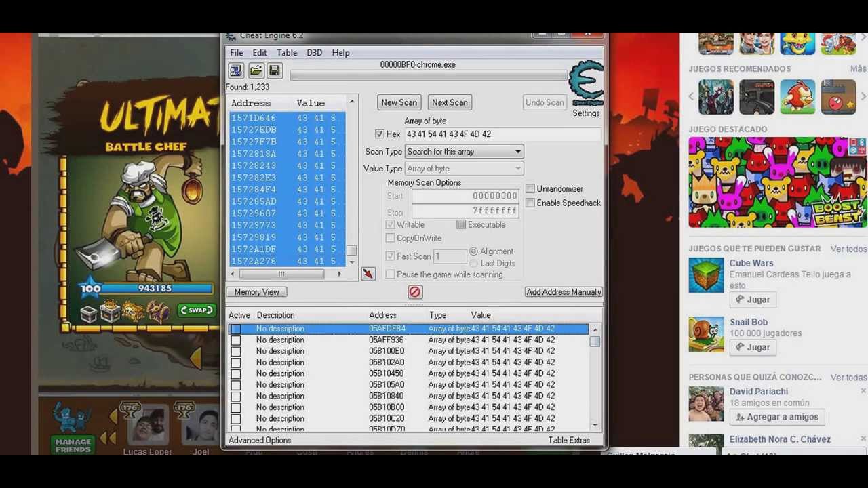The height and width of the screenshot is (488, 868).
Task: Enable Speedhack checkbox
Action: [x=530, y=203]
